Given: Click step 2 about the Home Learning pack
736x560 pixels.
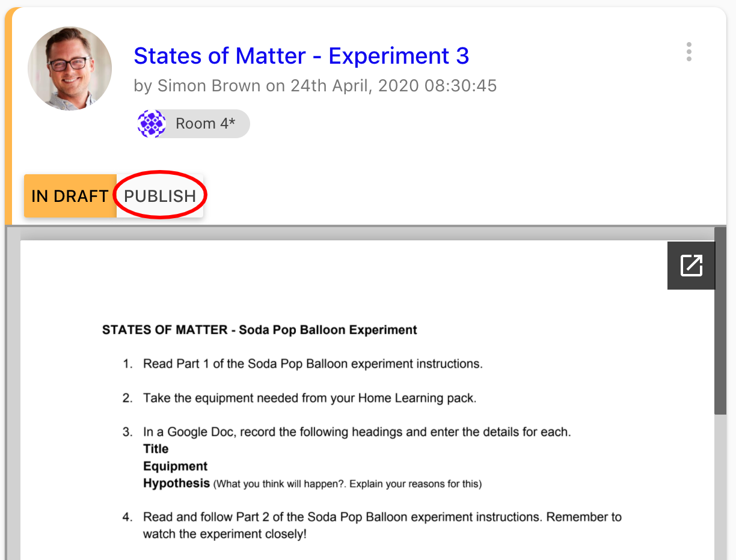Looking at the screenshot, I should [309, 398].
